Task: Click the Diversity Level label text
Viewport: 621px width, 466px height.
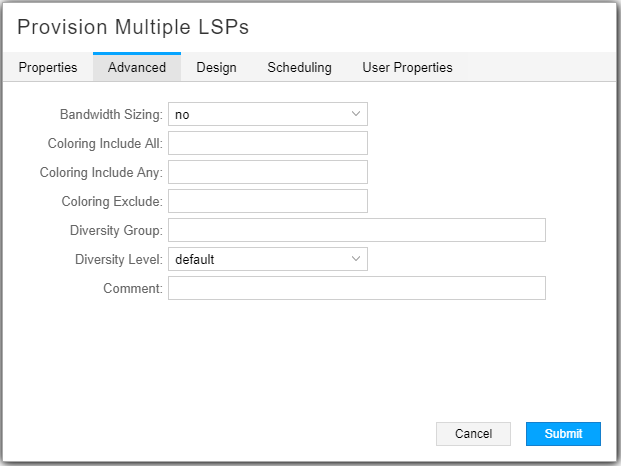Action: pyautogui.click(x=118, y=259)
